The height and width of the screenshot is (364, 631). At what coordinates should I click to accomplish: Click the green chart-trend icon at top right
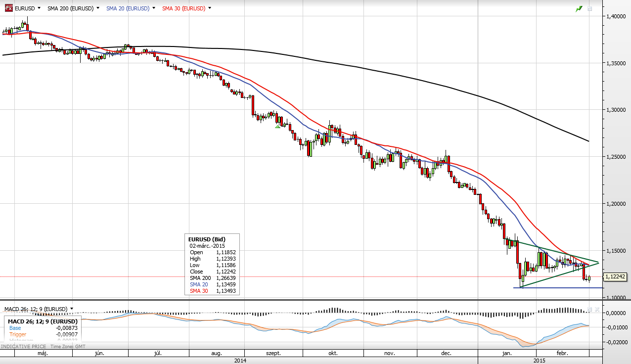tap(579, 8)
